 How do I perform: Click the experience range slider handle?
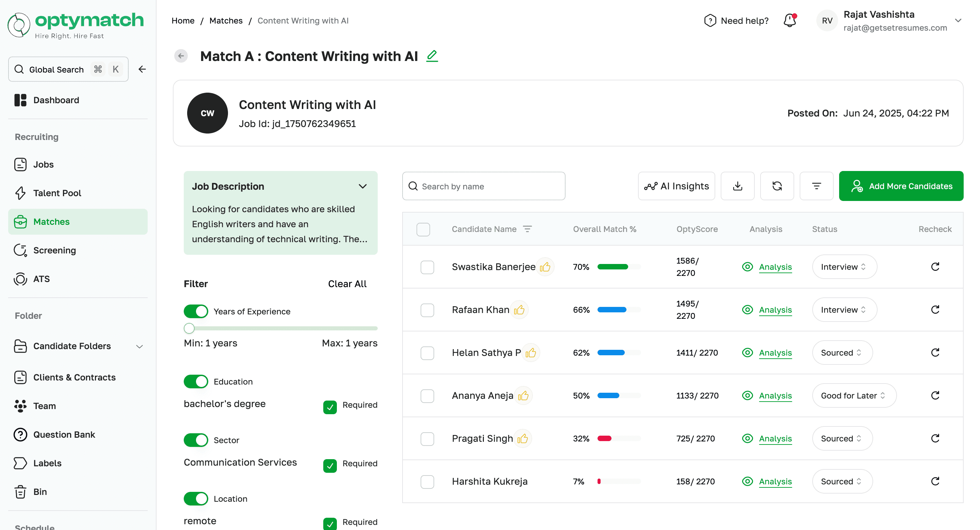[x=189, y=328]
